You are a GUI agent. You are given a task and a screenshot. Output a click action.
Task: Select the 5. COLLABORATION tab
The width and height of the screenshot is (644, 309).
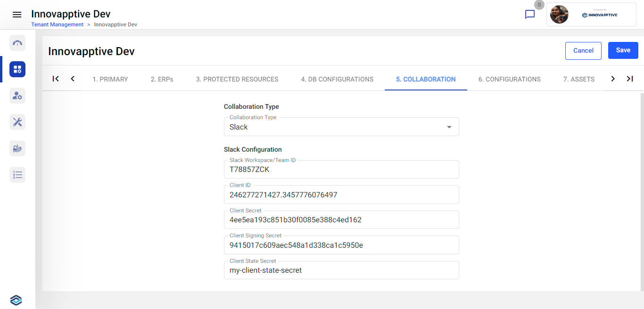pos(426,79)
